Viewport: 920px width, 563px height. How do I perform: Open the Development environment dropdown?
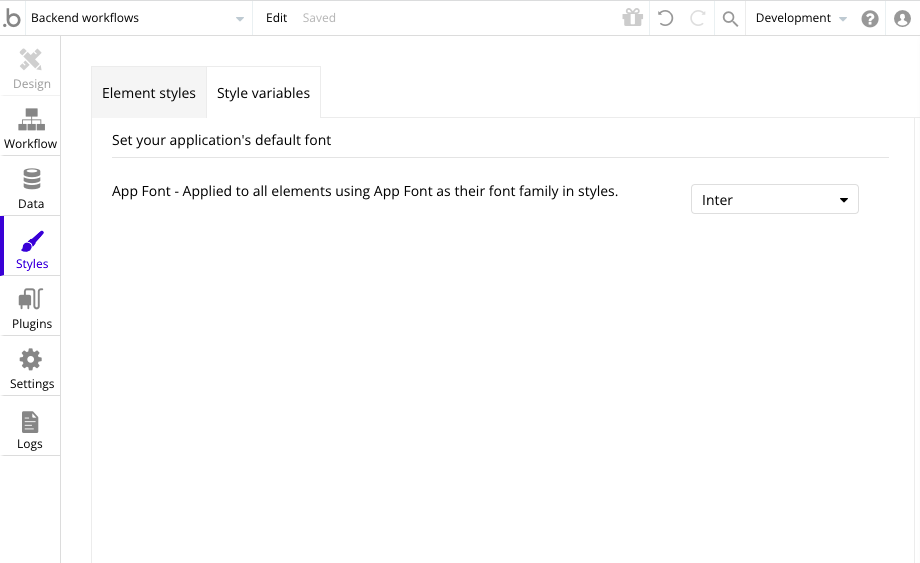[x=801, y=18]
